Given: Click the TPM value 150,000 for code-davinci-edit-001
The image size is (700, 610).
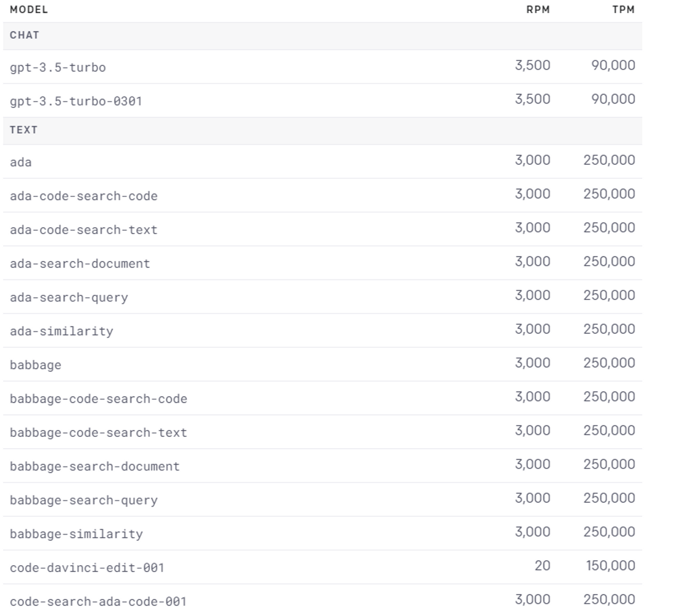Looking at the screenshot, I should [611, 566].
